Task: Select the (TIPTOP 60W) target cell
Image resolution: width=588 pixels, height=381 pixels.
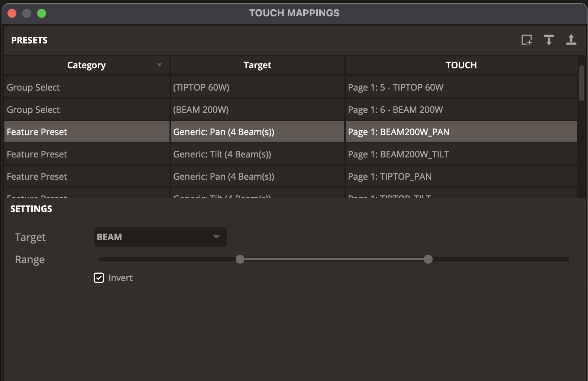Action: [257, 87]
